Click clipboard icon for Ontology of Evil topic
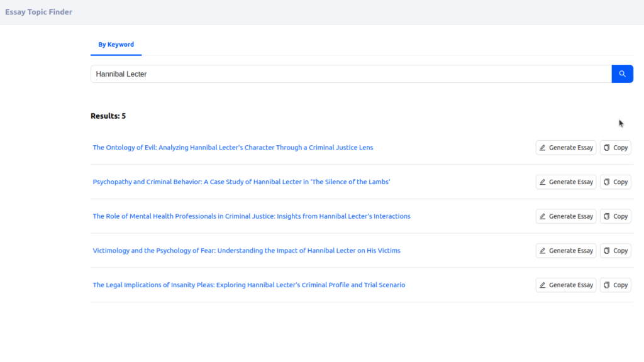Viewport: 644px width, 362px height. pyautogui.click(x=607, y=148)
